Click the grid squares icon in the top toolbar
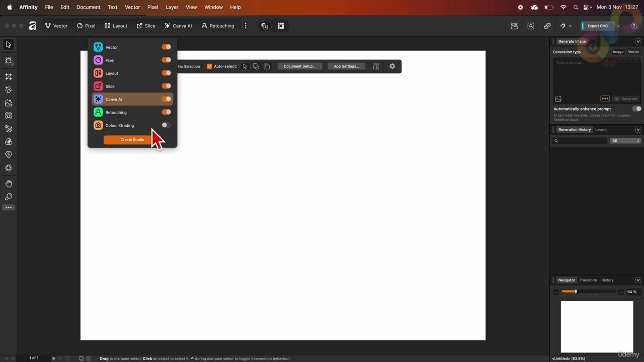The height and width of the screenshot is (362, 644). coord(281,26)
